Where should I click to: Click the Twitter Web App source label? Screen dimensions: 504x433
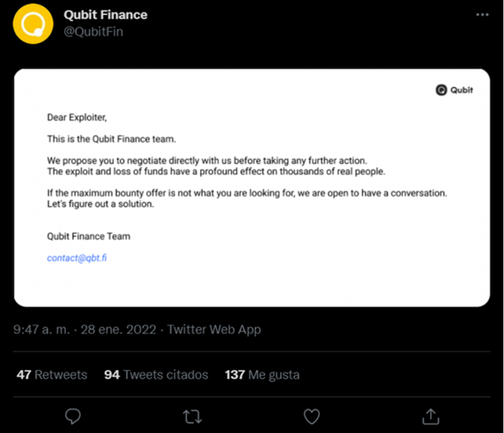click(x=214, y=330)
